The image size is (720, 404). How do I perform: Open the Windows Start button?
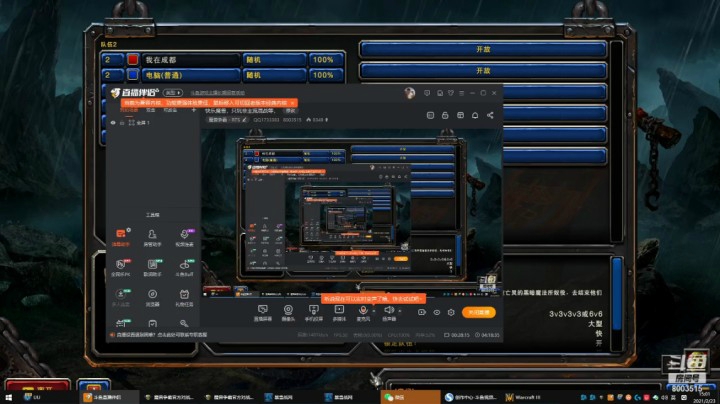point(8,397)
